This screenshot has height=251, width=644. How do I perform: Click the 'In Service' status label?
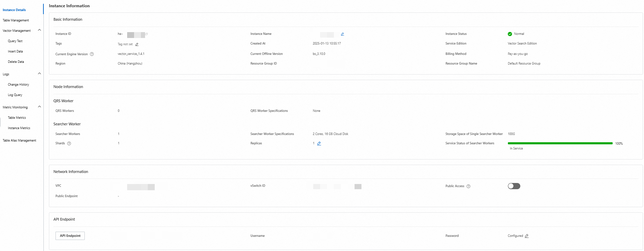516,148
